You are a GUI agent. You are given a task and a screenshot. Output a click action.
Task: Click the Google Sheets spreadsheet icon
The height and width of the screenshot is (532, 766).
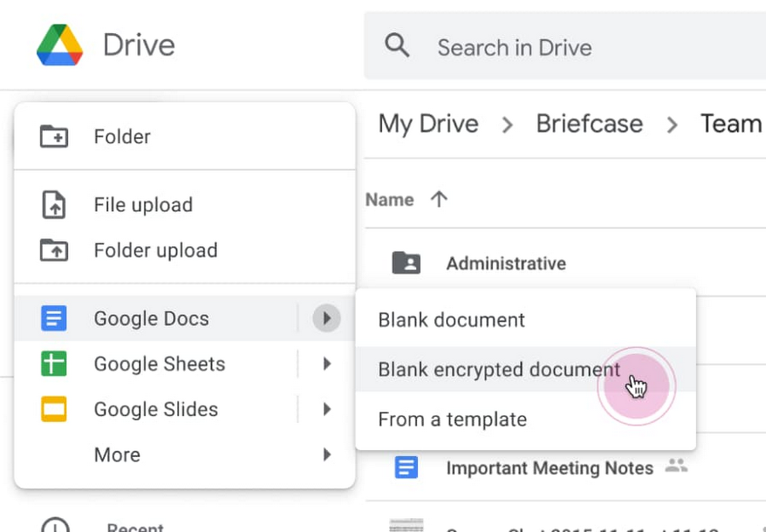54,363
